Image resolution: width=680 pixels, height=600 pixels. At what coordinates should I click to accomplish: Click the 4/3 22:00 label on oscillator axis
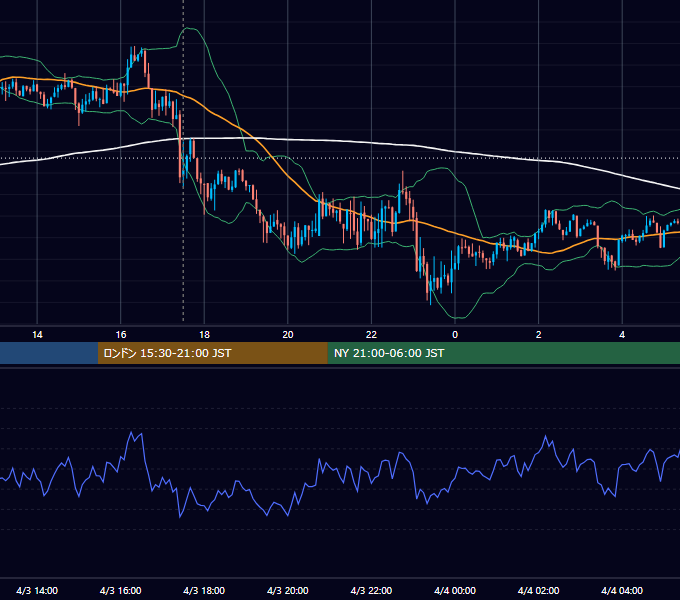(x=371, y=590)
